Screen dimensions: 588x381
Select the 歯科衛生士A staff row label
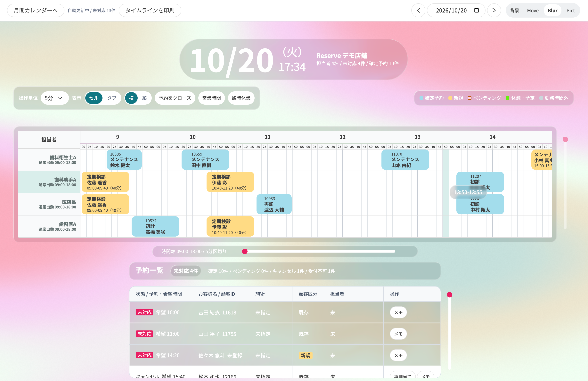click(x=49, y=160)
